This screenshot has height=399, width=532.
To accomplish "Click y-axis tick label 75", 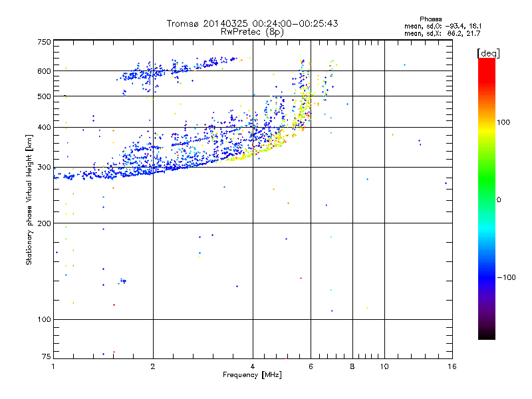I will (x=47, y=356).
